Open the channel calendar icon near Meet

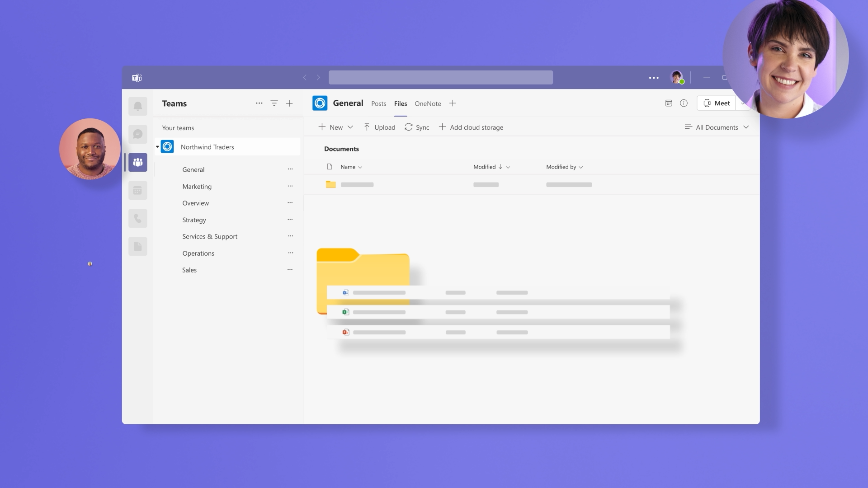(669, 103)
